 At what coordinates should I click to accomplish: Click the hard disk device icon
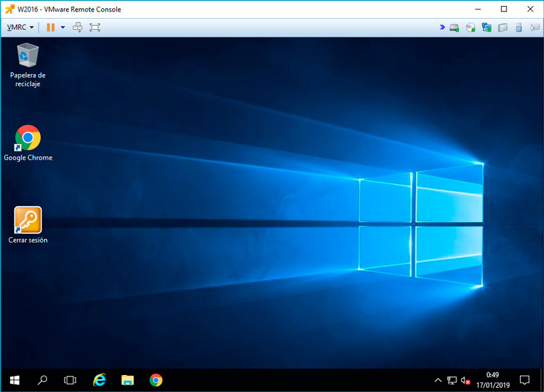(x=454, y=27)
